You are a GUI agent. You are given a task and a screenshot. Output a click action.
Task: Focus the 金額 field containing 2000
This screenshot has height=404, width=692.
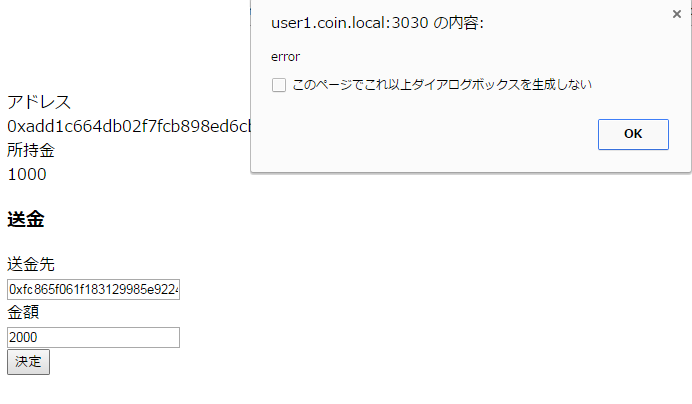94,337
